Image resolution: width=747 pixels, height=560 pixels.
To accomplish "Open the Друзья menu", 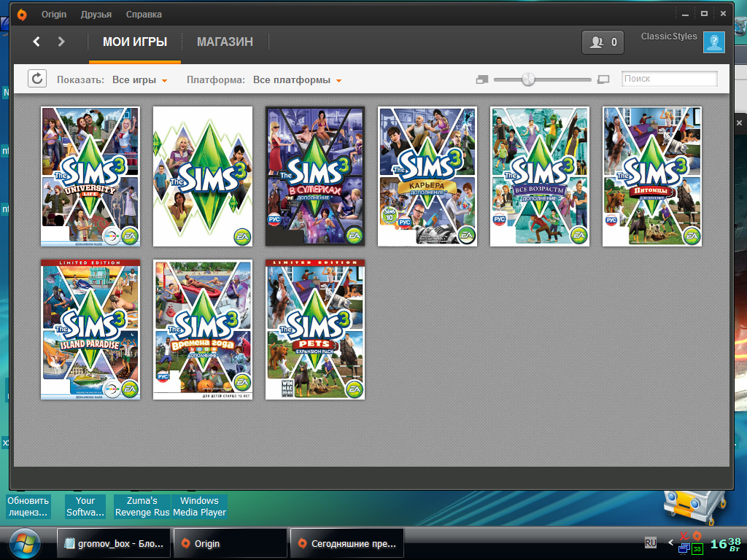I will point(97,15).
